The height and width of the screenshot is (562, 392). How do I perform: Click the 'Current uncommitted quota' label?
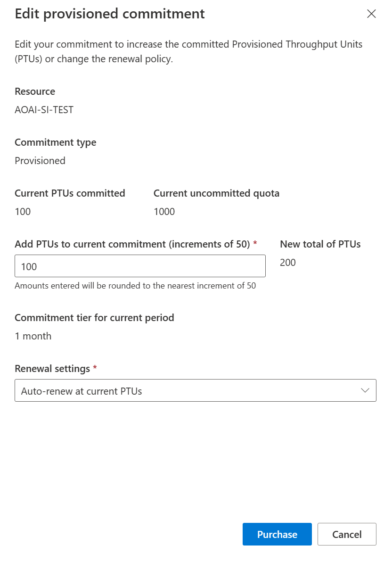[x=216, y=193]
